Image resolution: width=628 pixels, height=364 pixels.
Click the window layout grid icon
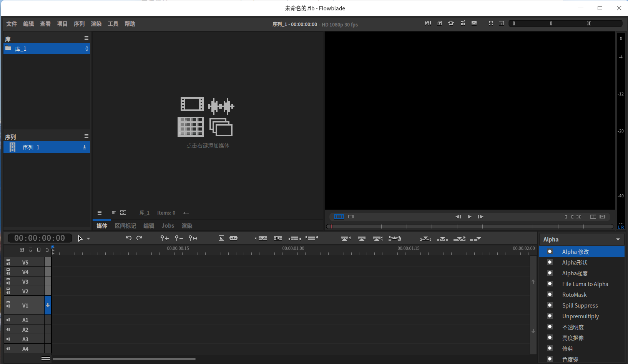coord(502,23)
